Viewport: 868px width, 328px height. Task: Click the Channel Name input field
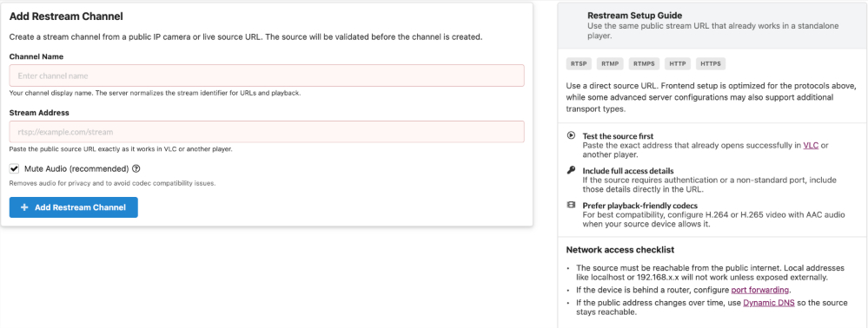point(266,75)
